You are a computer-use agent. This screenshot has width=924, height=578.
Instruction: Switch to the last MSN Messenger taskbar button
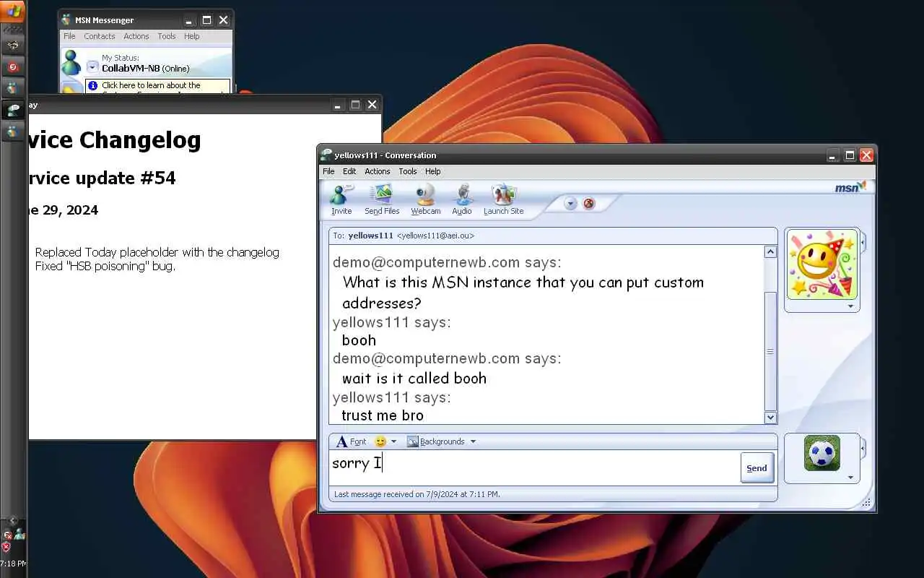click(x=12, y=131)
